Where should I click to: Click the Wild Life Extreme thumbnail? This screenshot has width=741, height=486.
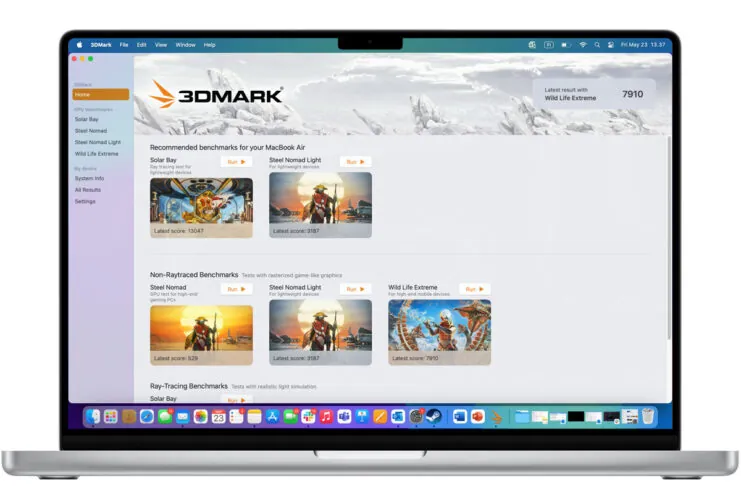coord(439,332)
